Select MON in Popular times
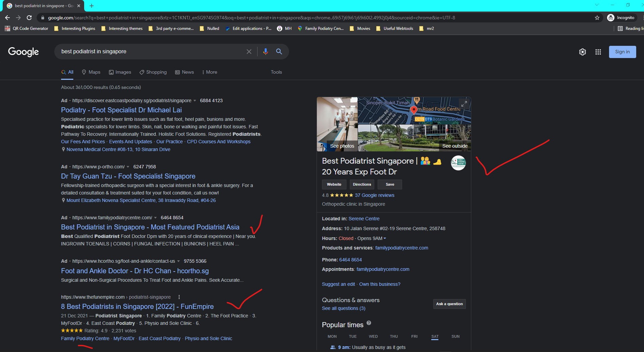The height and width of the screenshot is (352, 644). coord(332,336)
